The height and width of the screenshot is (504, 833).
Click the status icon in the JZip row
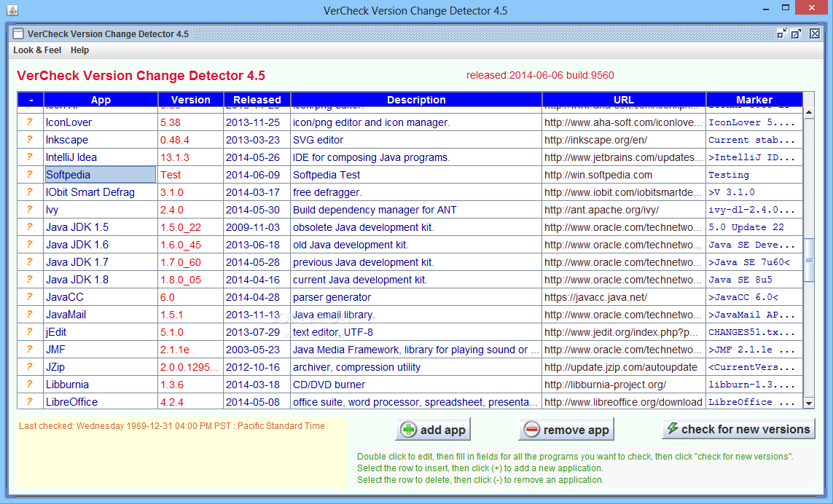pyautogui.click(x=30, y=367)
